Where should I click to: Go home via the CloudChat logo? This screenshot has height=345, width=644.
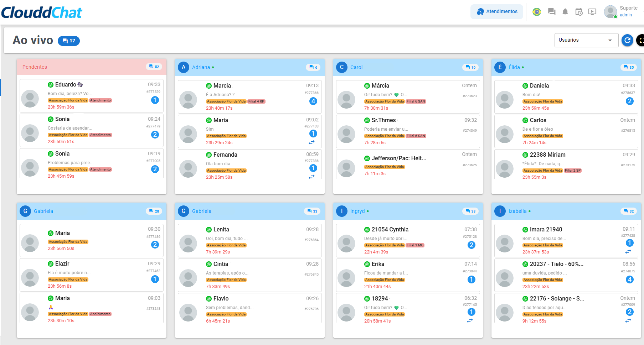click(42, 12)
